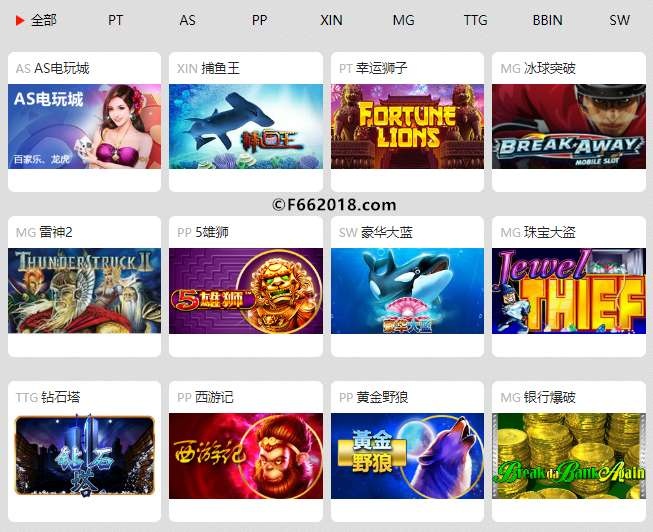Switch to the BBIN provider tab

548,20
